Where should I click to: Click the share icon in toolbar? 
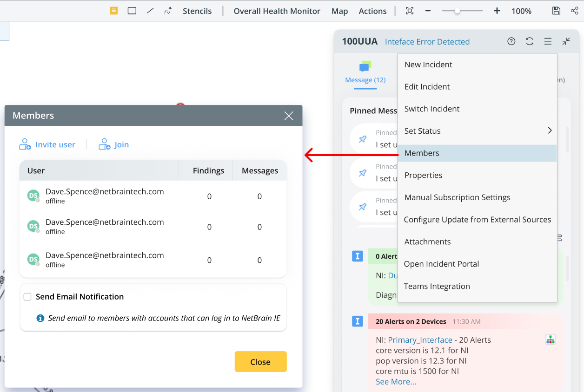pyautogui.click(x=575, y=11)
